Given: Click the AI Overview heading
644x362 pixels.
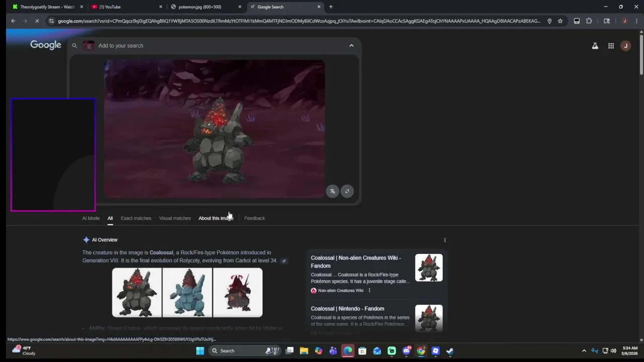Looking at the screenshot, I should point(105,240).
